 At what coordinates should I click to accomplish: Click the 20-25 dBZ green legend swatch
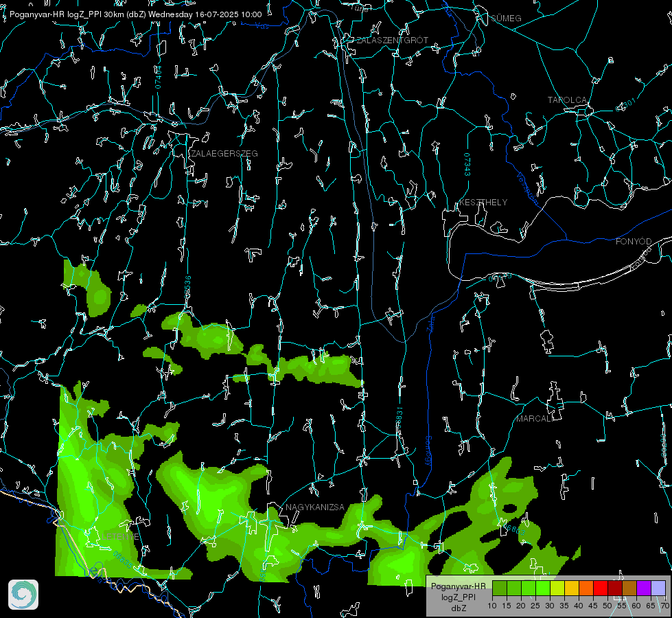529,588
